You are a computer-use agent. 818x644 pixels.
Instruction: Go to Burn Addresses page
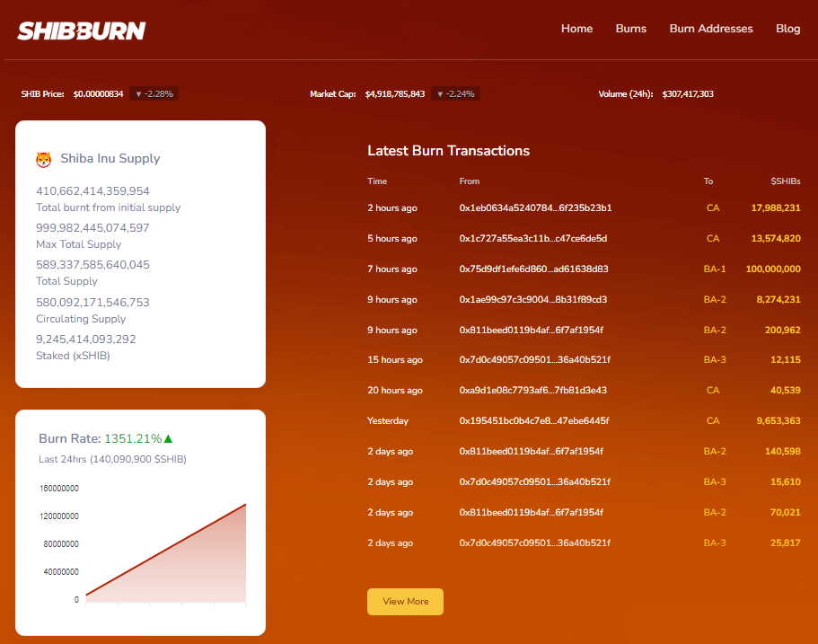711,29
